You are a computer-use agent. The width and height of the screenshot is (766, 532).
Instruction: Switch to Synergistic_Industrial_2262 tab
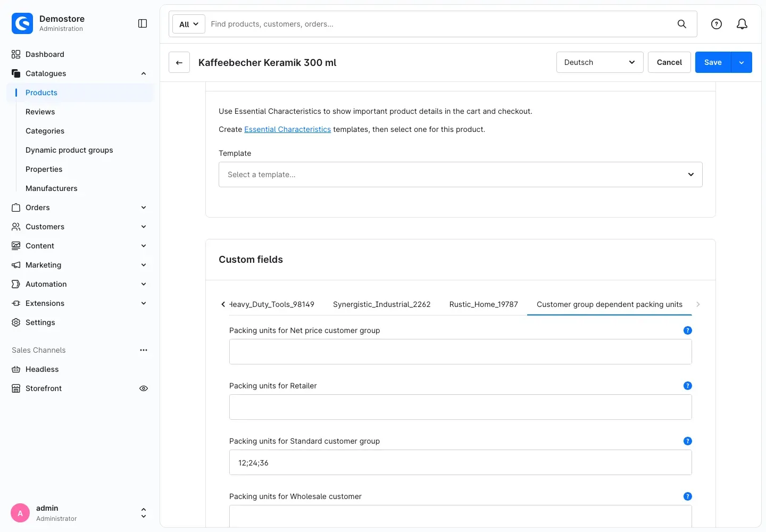381,304
